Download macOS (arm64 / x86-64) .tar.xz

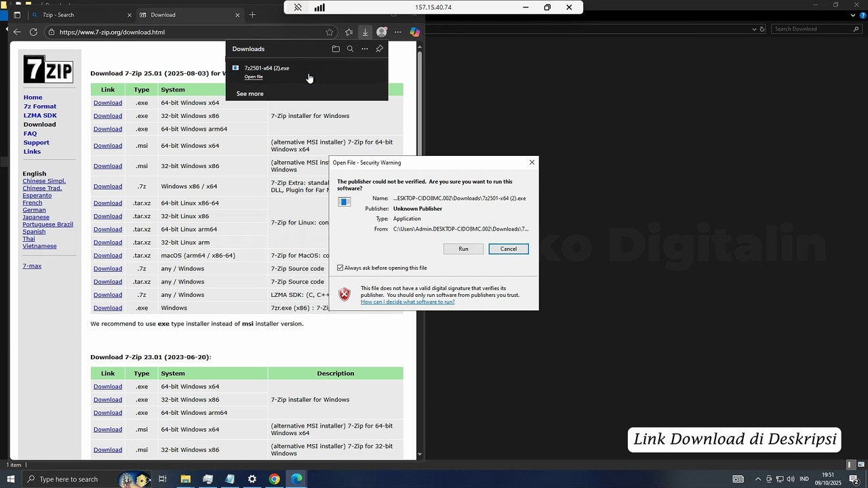(108, 256)
